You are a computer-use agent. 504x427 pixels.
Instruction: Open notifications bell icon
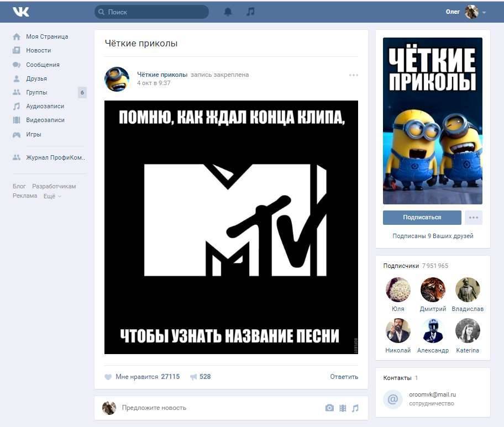228,12
